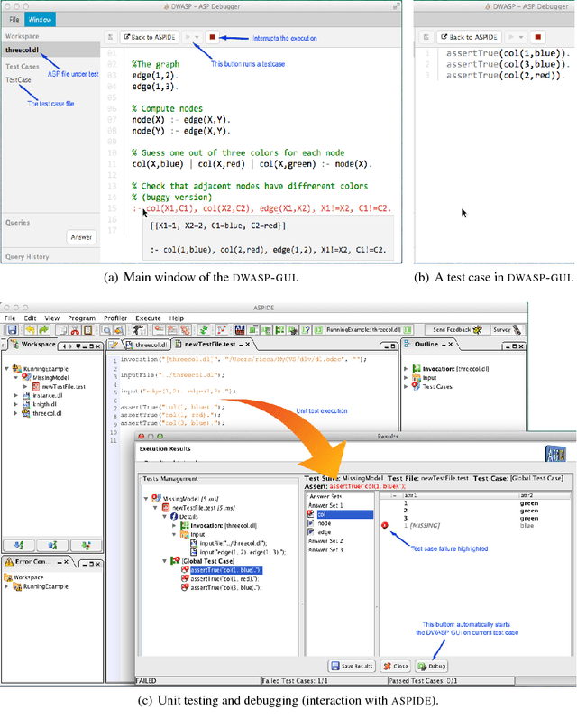Click the Close button in Results window
The width and height of the screenshot is (577, 728).
click(x=396, y=666)
